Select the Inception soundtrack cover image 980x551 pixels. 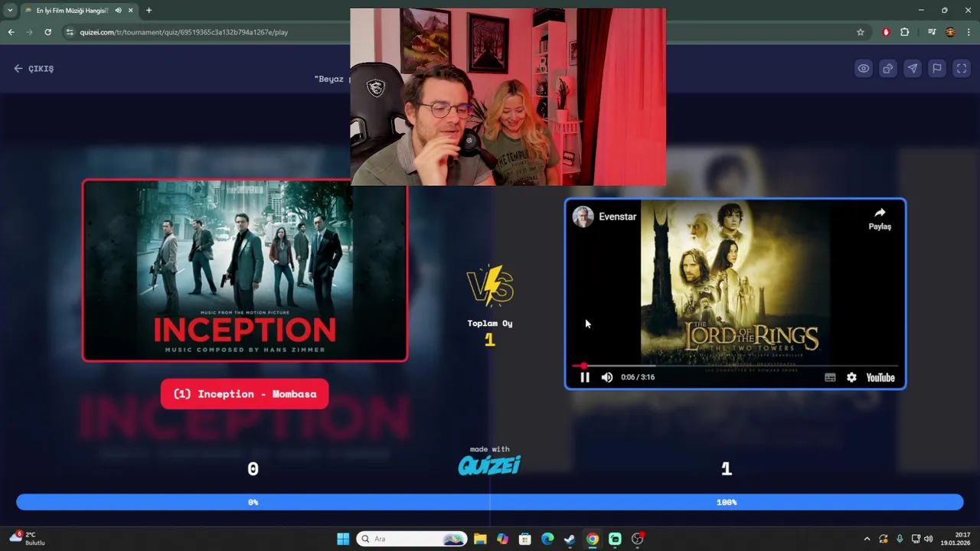[x=245, y=270]
